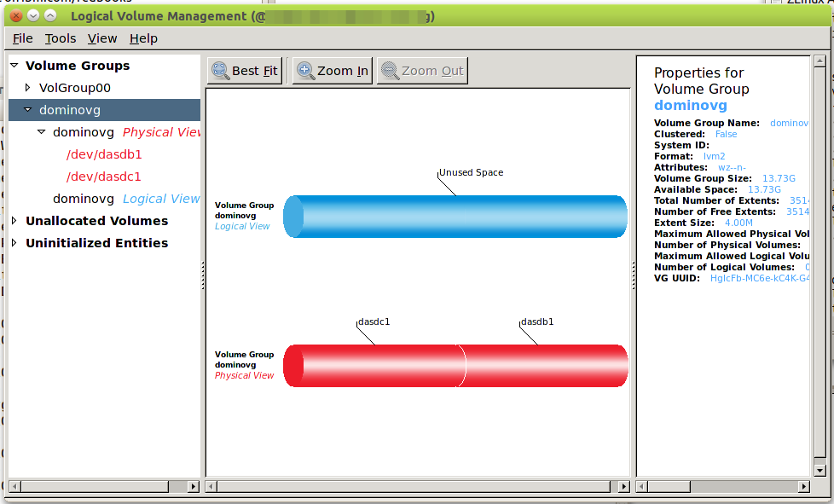Click the red dasdb1 physical volume segment
Screen dimensions: 834x504
pos(546,366)
